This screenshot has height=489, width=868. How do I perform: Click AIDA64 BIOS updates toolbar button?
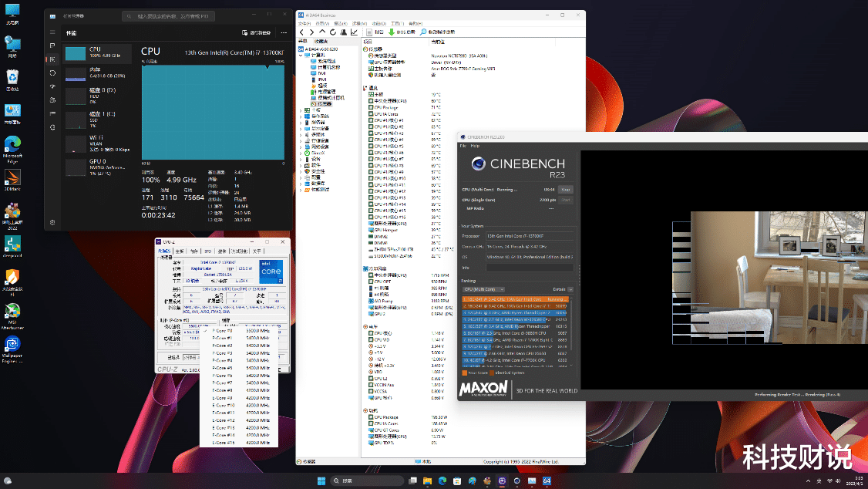click(402, 32)
